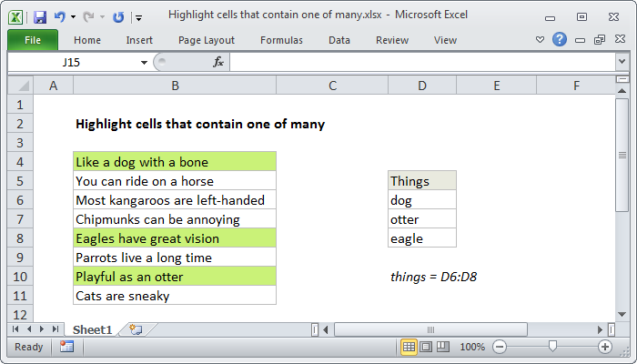Click the macro recording icon in status bar
The width and height of the screenshot is (637, 364).
click(66, 347)
